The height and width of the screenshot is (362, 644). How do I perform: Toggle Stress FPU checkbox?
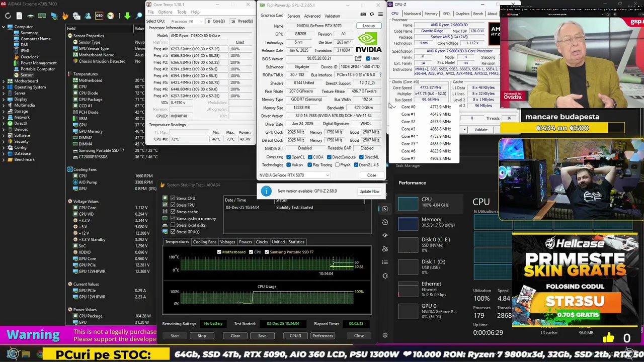[x=173, y=205]
